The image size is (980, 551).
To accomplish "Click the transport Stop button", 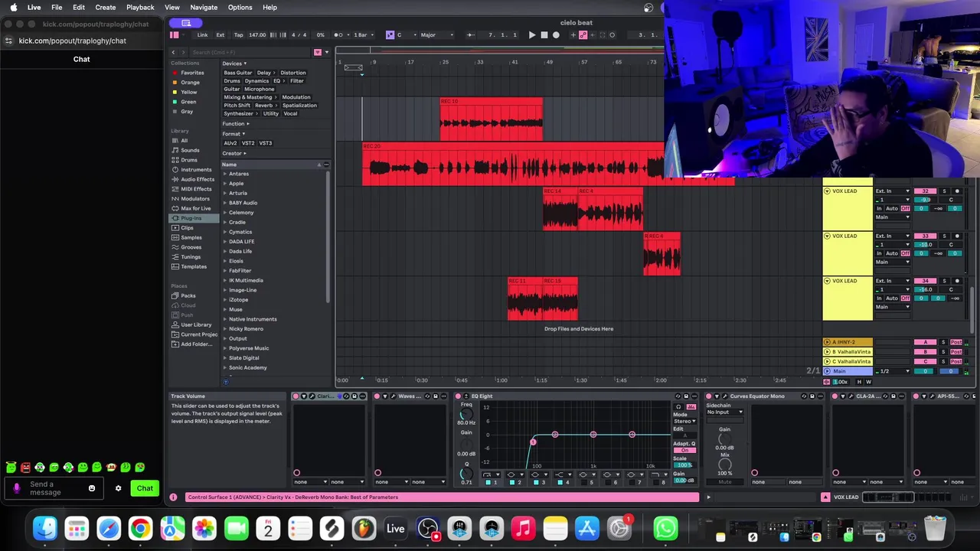I will (x=544, y=34).
